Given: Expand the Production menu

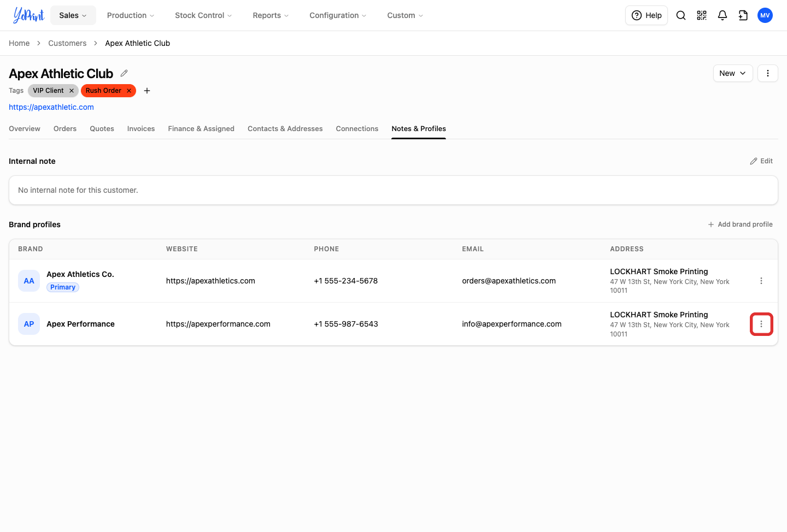Looking at the screenshot, I should pyautogui.click(x=131, y=15).
